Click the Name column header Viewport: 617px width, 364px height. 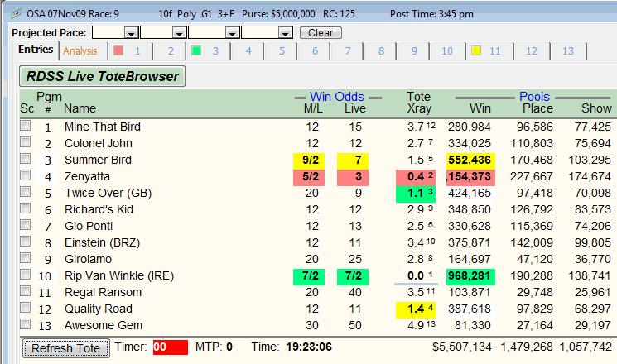(80, 108)
